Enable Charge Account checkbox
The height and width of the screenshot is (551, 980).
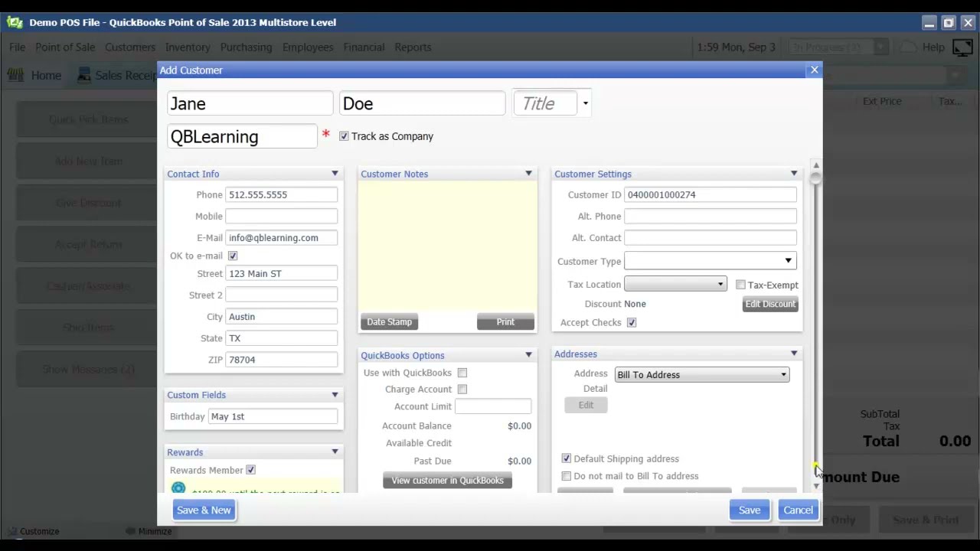point(462,390)
